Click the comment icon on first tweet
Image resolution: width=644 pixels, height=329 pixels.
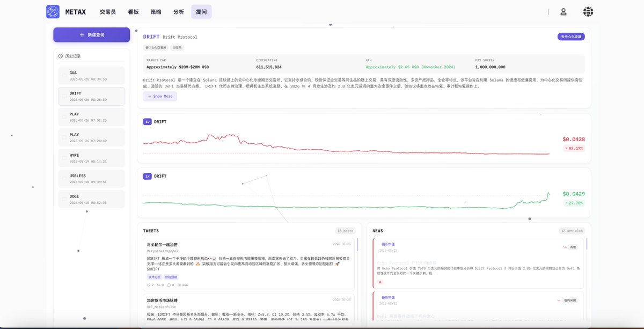click(x=169, y=285)
